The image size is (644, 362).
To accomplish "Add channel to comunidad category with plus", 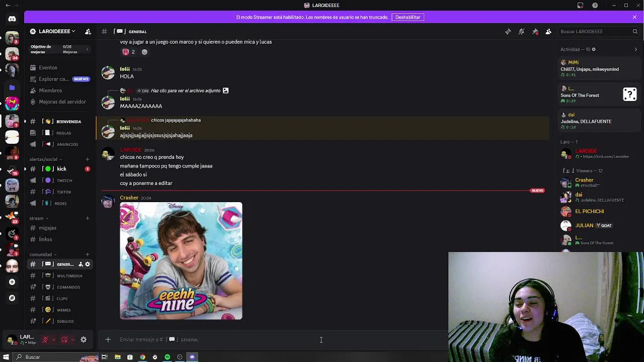I will (x=88, y=254).
